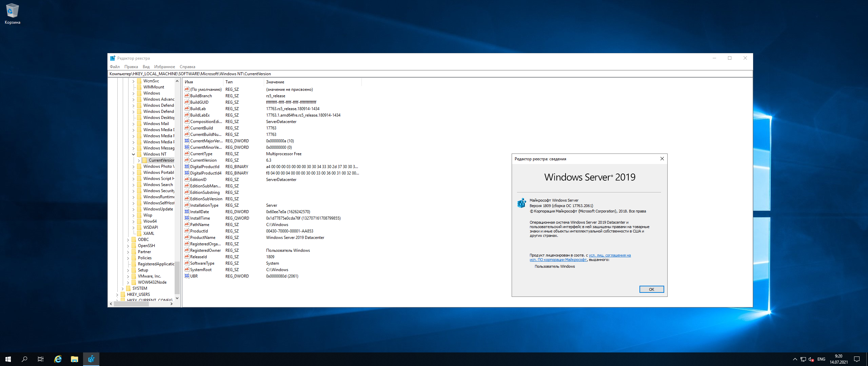Open the network status tray icon
Screen dimensions: 868x366
click(803, 359)
